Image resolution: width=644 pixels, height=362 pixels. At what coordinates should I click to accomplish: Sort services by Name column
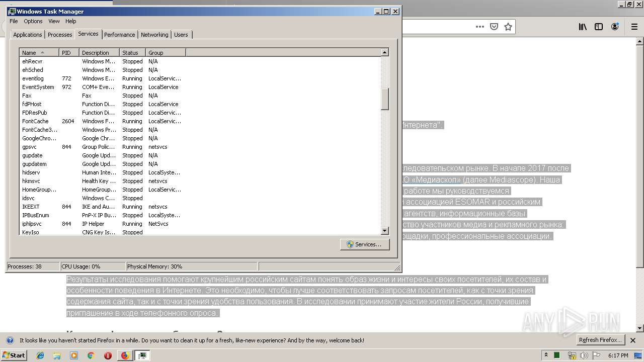[39, 53]
